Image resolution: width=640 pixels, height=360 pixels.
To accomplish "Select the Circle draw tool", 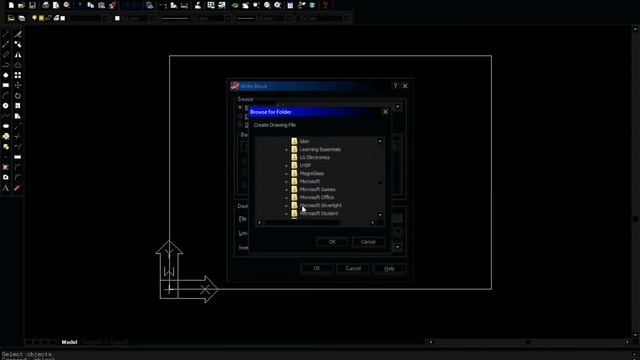I will (x=6, y=106).
